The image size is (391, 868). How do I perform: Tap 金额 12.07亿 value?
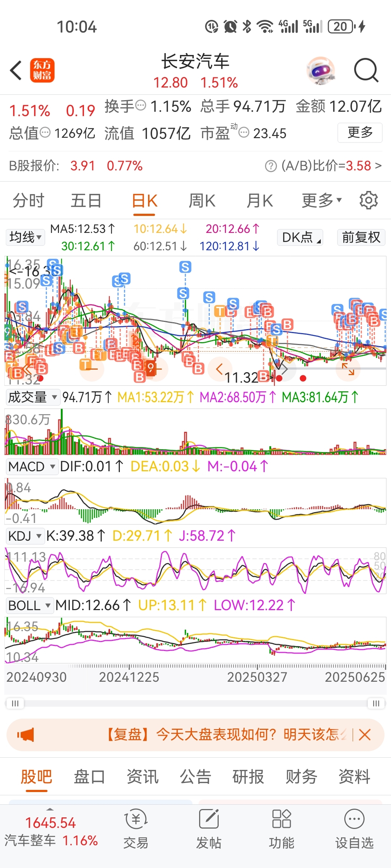click(339, 106)
